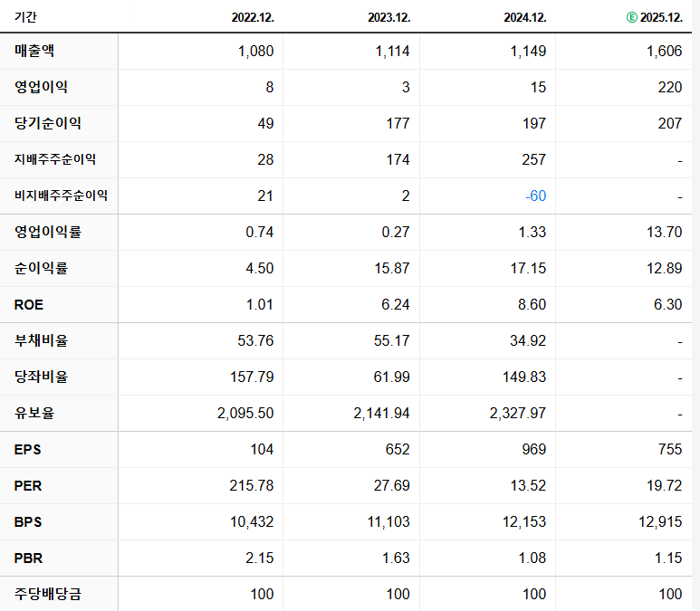Click the 순이익률 value 17.15

click(528, 268)
